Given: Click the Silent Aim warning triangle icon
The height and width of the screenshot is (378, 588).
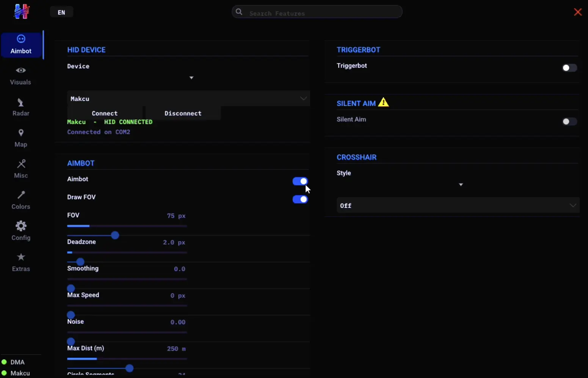Looking at the screenshot, I should (383, 102).
